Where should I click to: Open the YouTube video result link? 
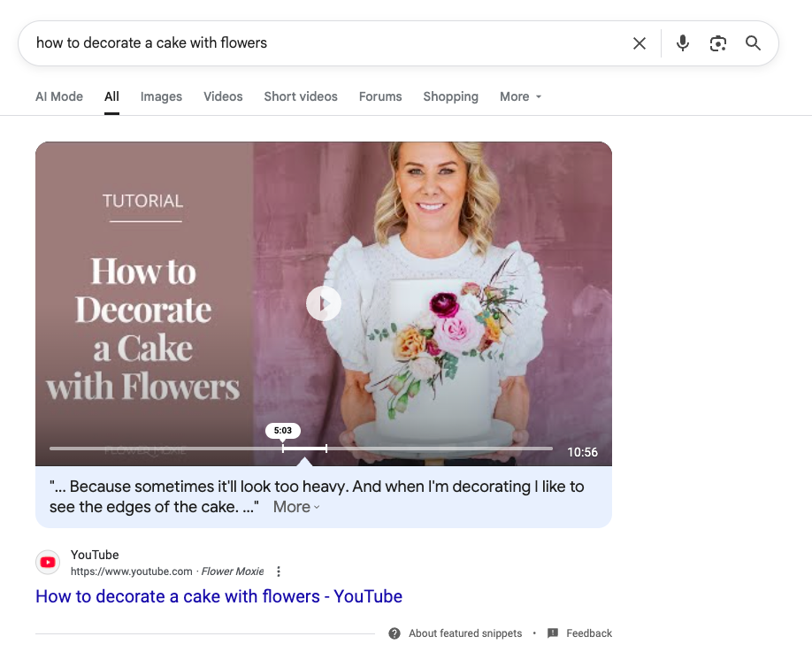click(x=218, y=596)
